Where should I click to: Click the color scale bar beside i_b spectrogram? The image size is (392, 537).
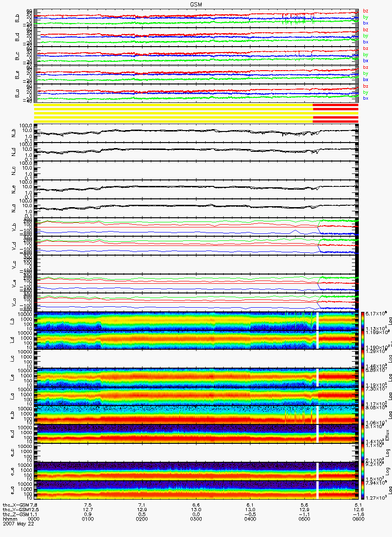(x=362, y=321)
